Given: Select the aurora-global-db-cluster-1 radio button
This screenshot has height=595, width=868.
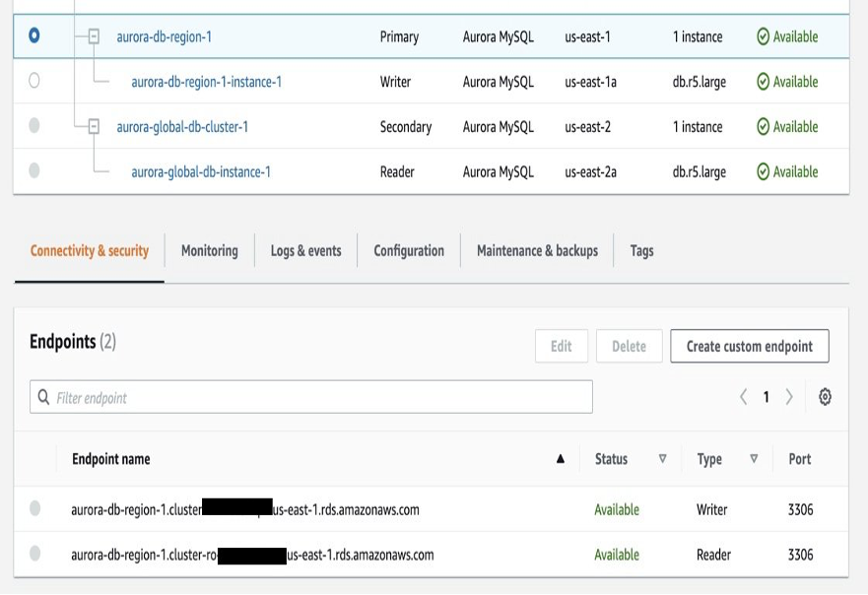Looking at the screenshot, I should [34, 125].
